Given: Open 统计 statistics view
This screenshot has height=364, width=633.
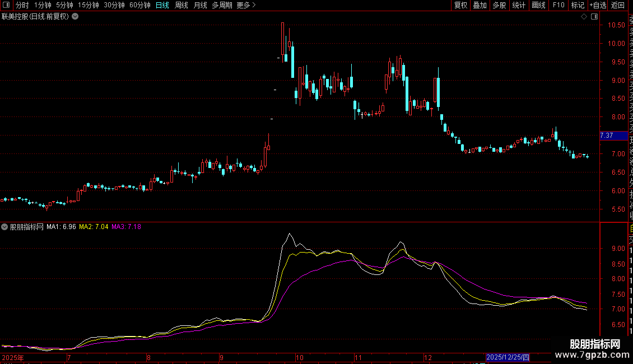Looking at the screenshot, I should [x=519, y=6].
